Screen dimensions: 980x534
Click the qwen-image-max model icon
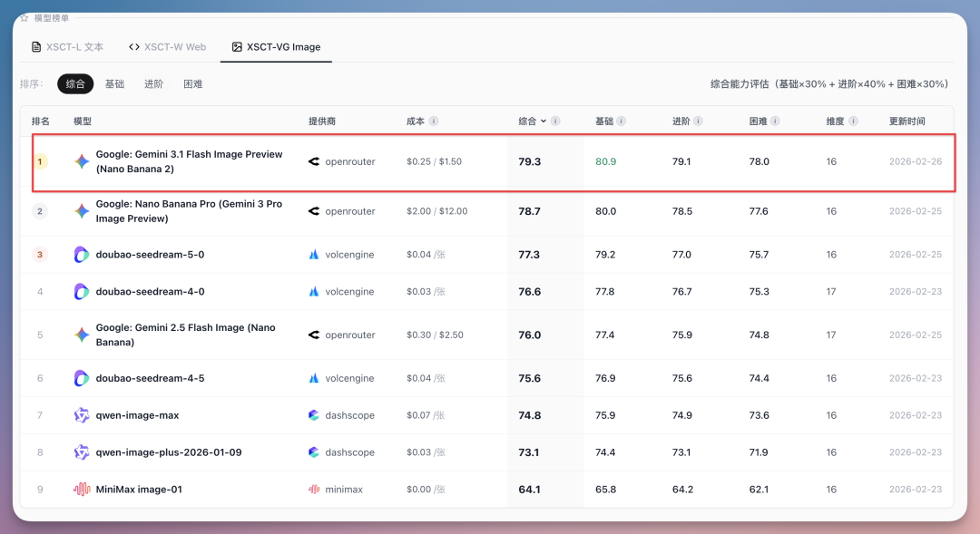click(x=82, y=415)
